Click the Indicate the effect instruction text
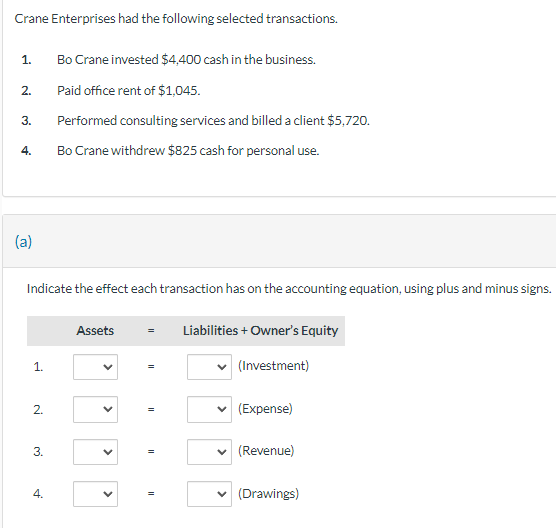Image resolution: width=556 pixels, height=528 pixels. pyautogui.click(x=289, y=289)
